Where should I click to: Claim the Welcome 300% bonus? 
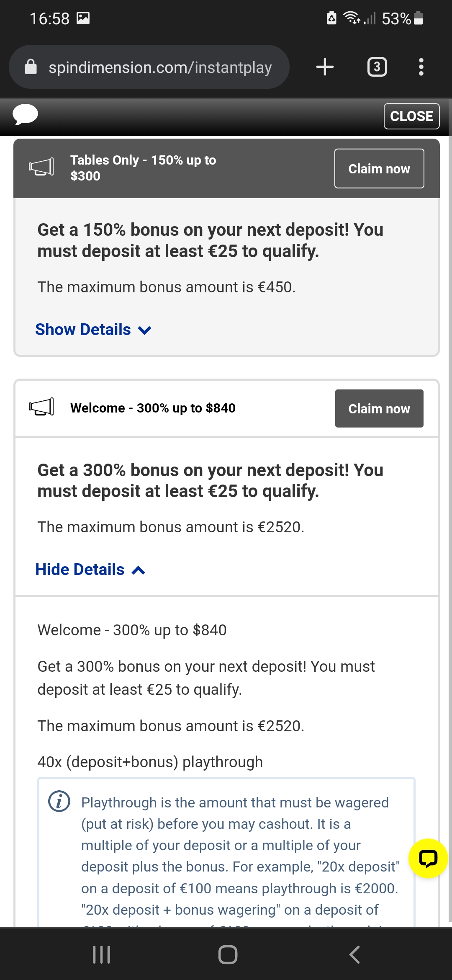click(379, 408)
